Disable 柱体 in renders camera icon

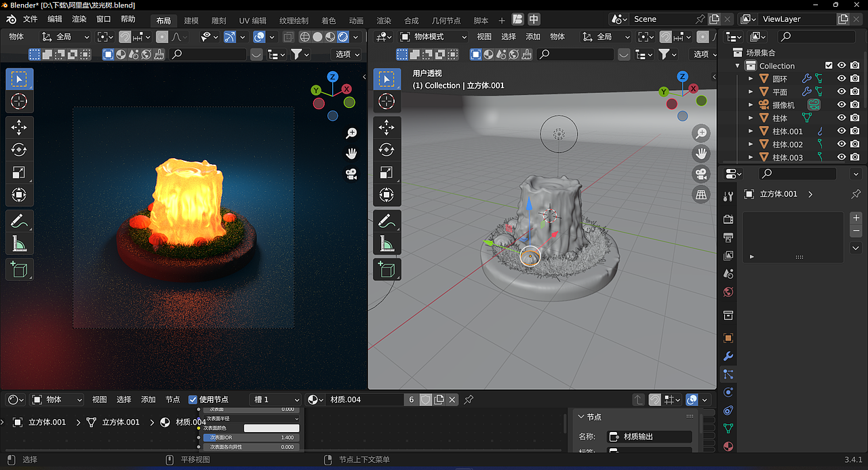click(x=855, y=118)
